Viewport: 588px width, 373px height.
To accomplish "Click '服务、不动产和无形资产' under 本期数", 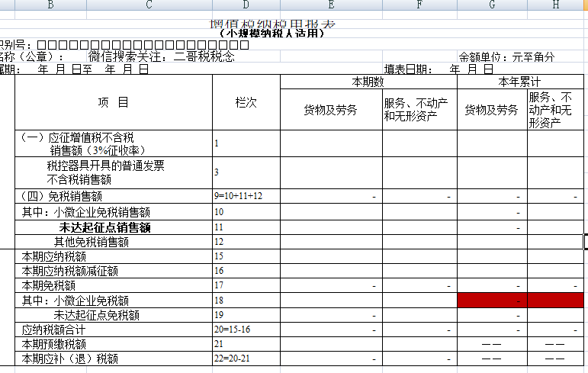I will [x=419, y=110].
